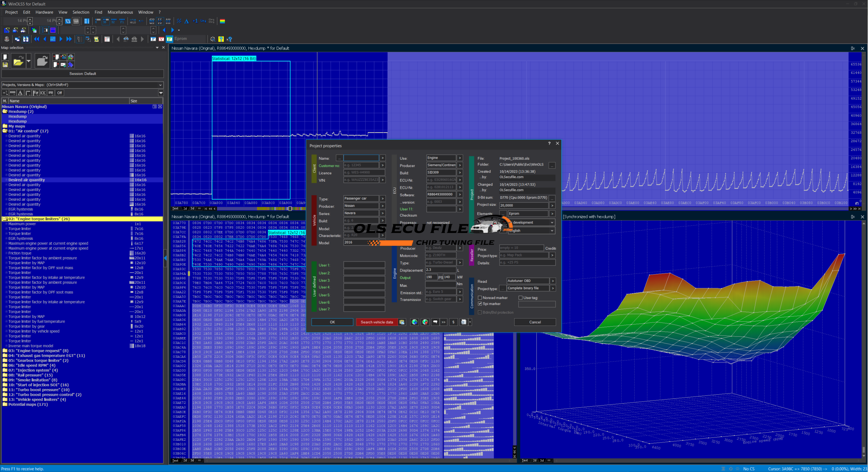Click the globe upload icon in dialog
This screenshot has width=868, height=472.
click(x=425, y=322)
